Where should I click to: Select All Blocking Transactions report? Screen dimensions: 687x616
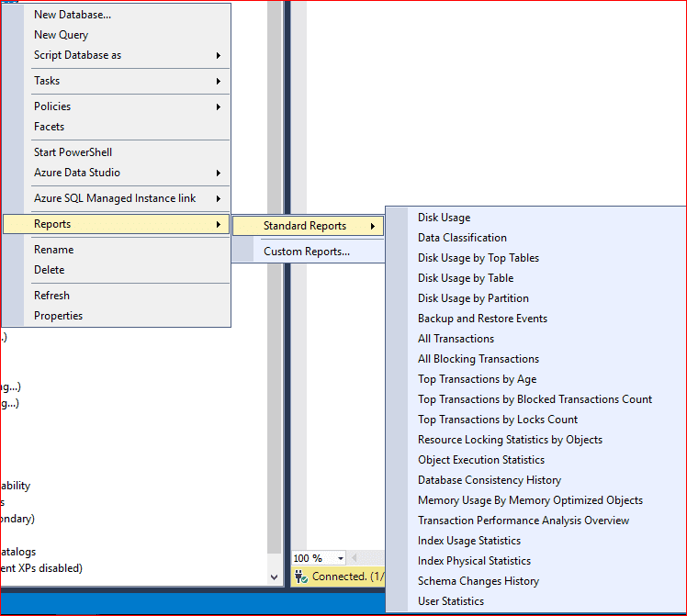click(x=479, y=359)
